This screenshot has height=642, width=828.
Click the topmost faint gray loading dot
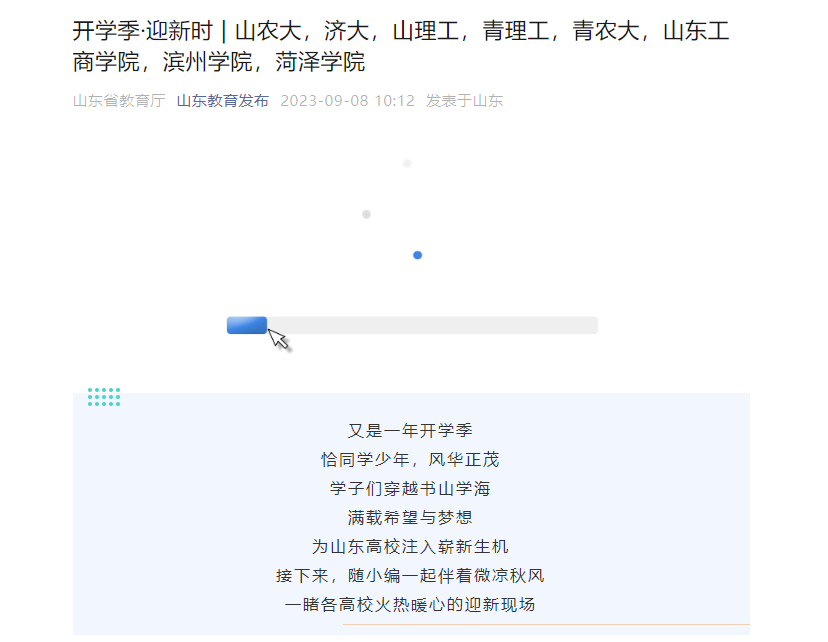tap(407, 163)
